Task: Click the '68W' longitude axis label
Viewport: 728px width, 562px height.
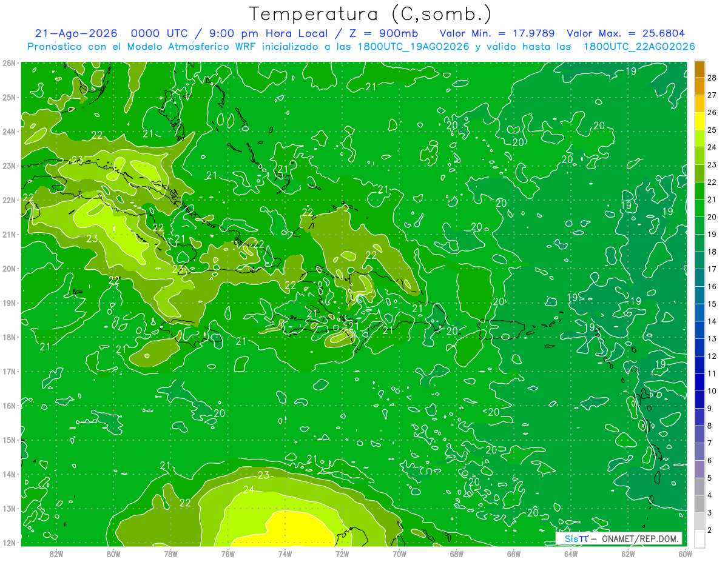Action: pos(457,554)
